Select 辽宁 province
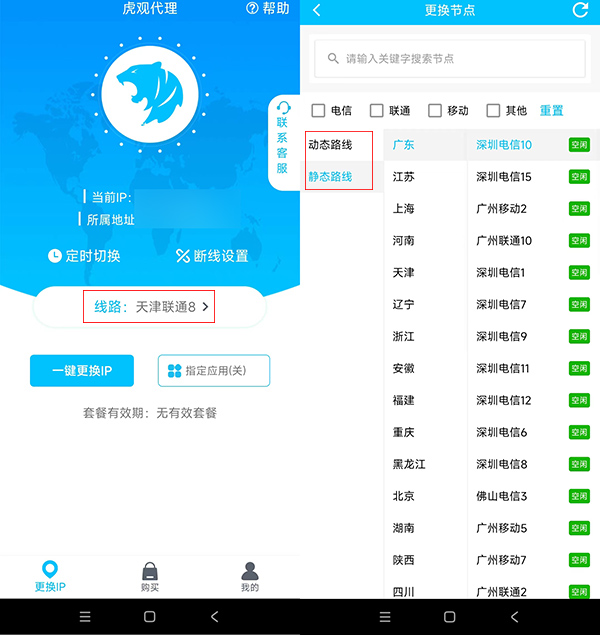 click(404, 305)
